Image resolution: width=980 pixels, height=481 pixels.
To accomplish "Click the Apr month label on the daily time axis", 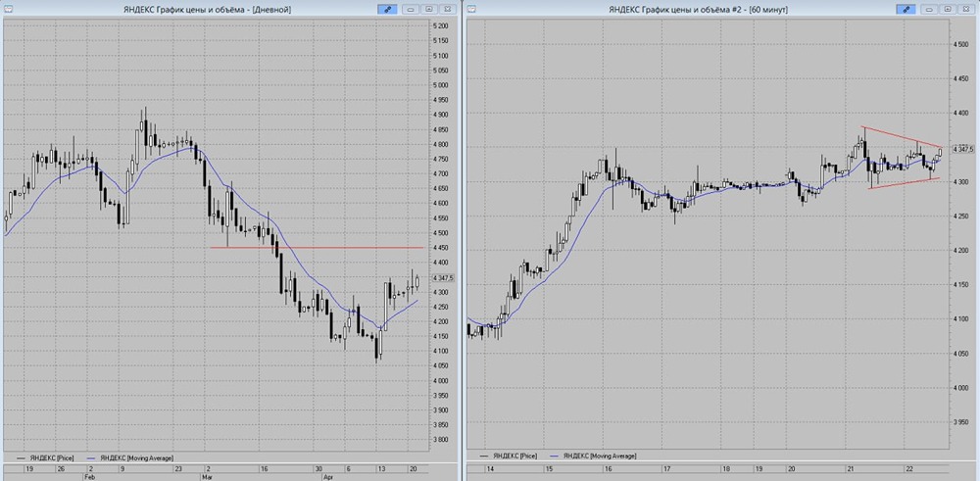I will [330, 476].
